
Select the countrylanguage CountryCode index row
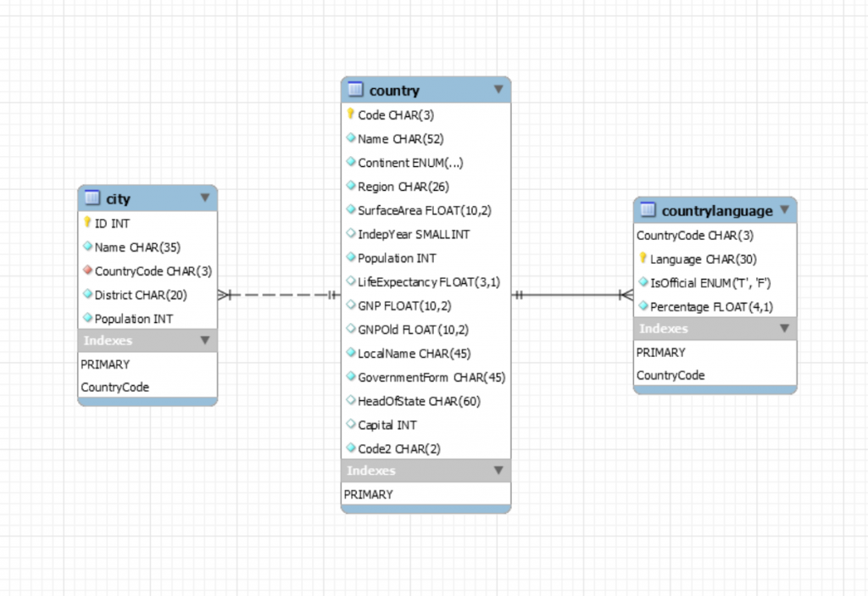tap(715, 375)
